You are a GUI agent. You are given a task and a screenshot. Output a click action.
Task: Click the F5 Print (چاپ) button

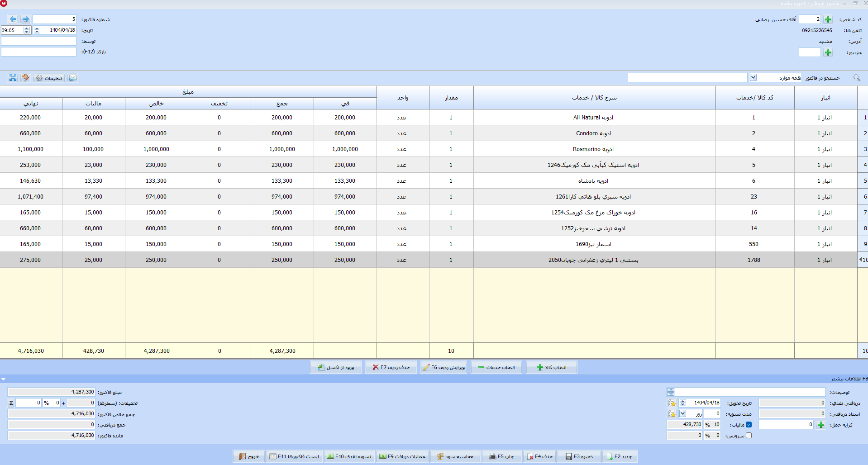tap(501, 456)
